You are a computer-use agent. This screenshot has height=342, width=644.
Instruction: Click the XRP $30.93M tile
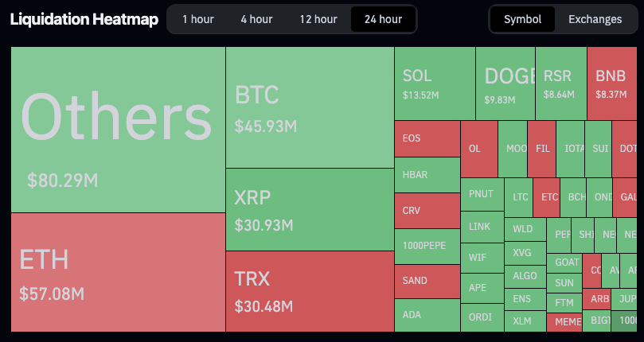coord(310,209)
